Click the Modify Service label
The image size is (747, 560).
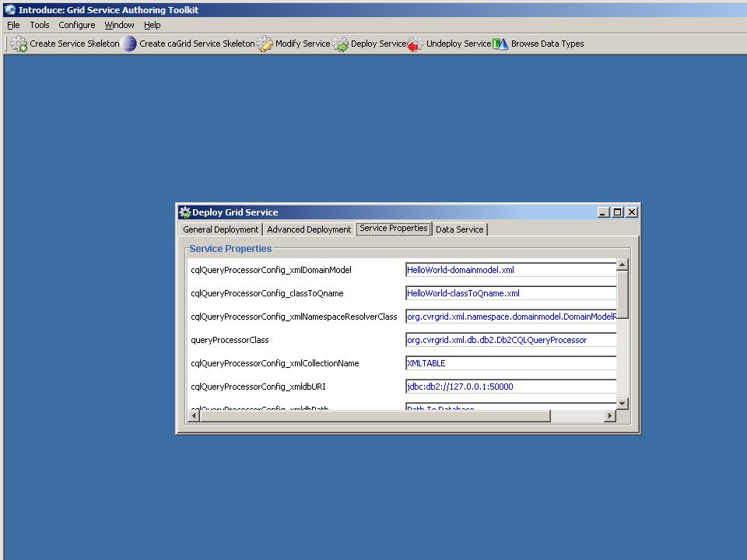pos(303,44)
